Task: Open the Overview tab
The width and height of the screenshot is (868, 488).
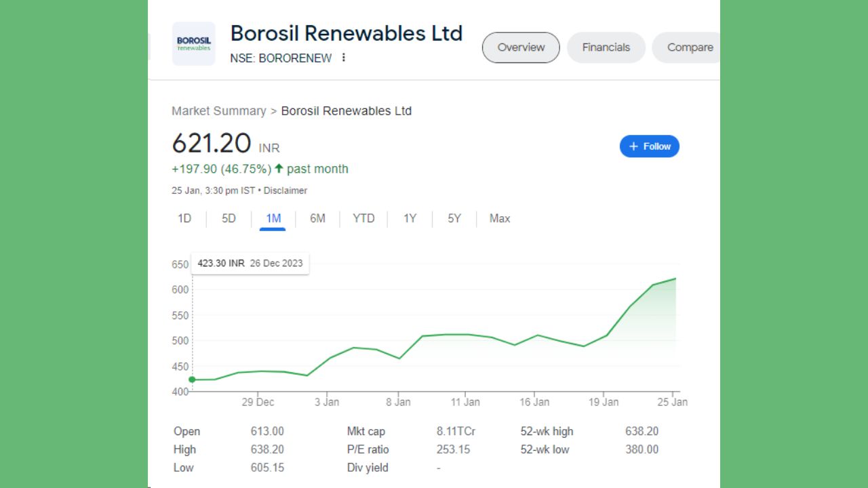Action: [521, 47]
